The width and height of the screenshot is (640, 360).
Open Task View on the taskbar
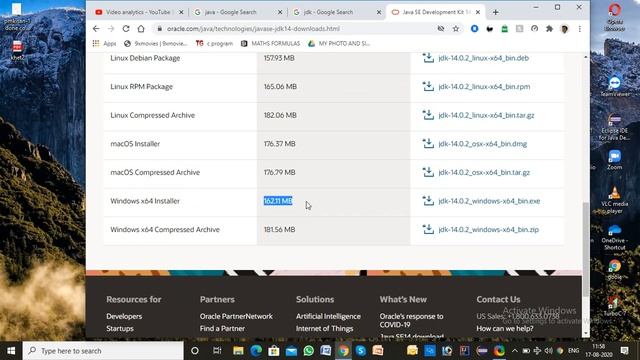pos(217,351)
